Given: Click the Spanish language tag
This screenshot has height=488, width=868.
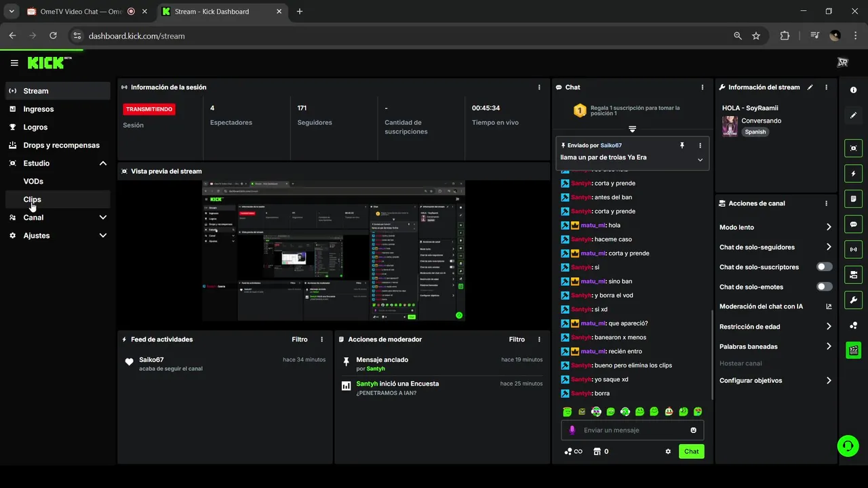Looking at the screenshot, I should click(755, 132).
